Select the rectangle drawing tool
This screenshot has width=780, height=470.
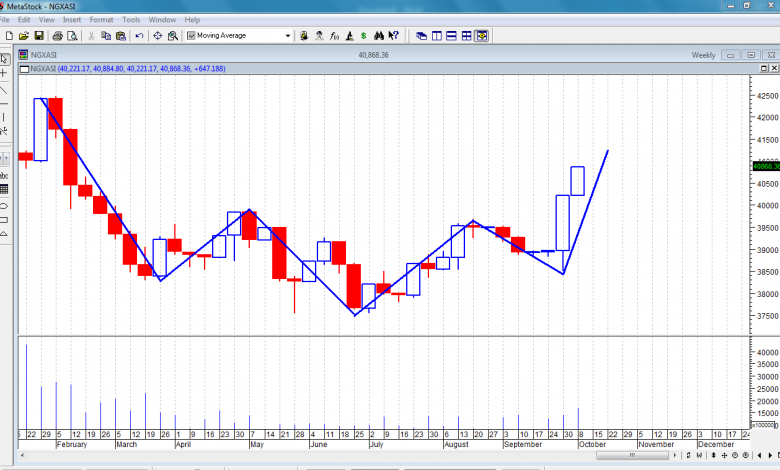4,219
